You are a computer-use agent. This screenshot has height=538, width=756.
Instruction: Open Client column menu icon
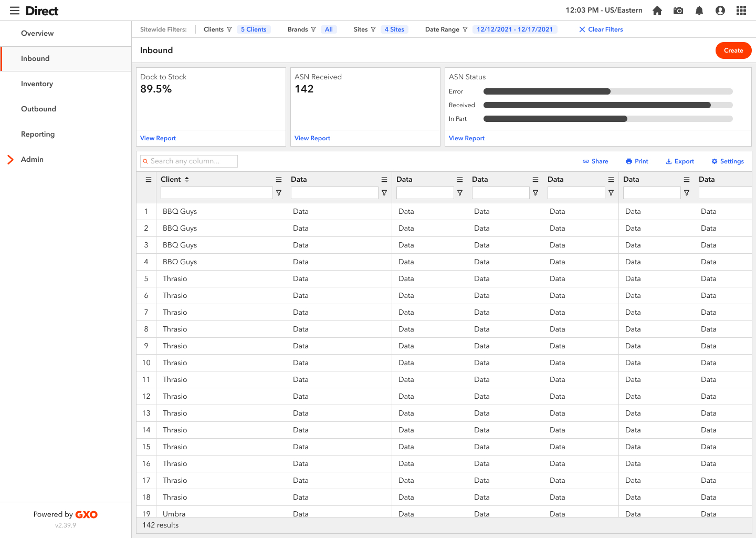[279, 180]
